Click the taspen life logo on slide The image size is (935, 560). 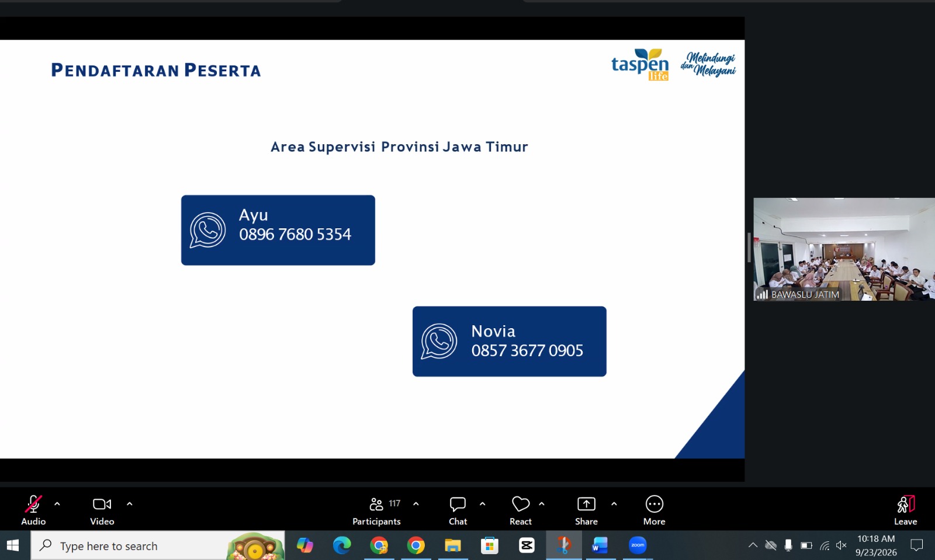tap(640, 64)
